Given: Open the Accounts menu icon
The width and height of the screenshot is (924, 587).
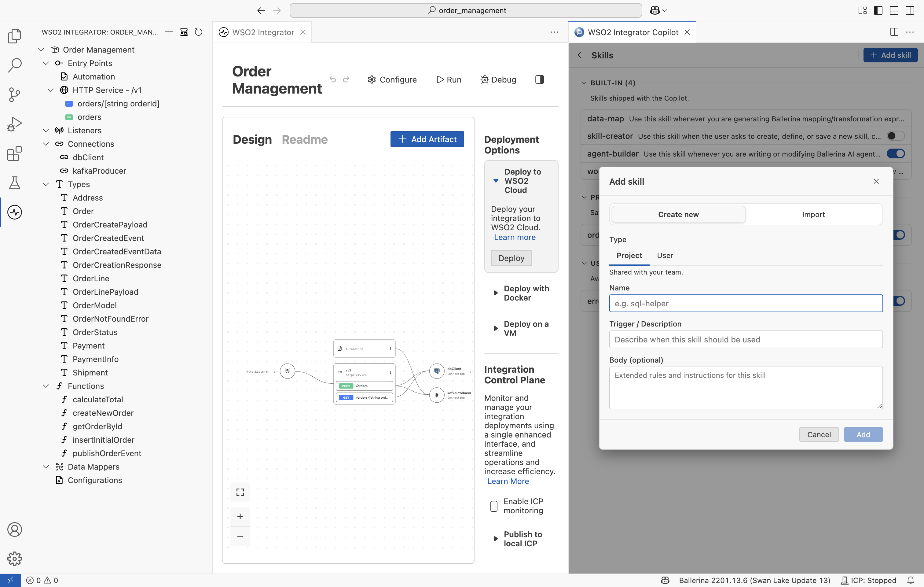Looking at the screenshot, I should (14, 530).
